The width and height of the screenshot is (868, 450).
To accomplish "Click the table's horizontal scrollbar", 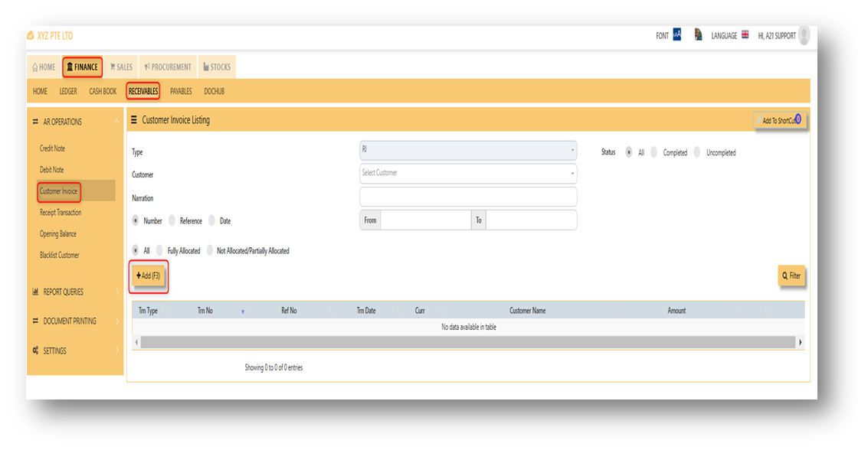I will point(468,342).
